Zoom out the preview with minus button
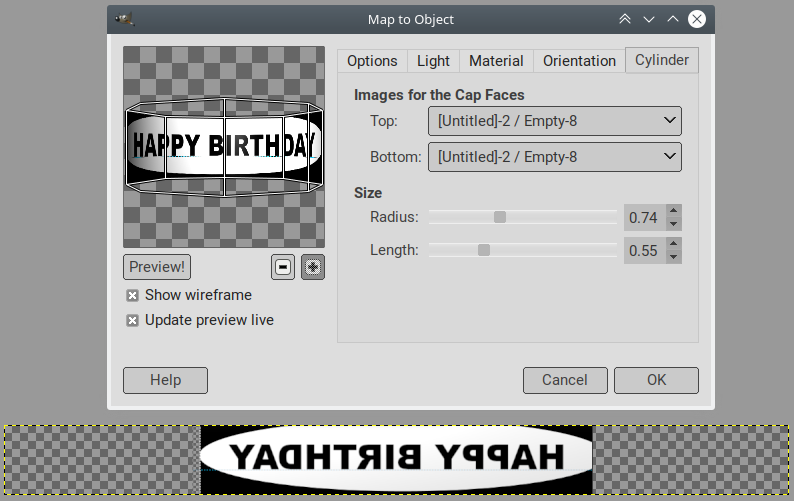Viewport: 794px width, 501px height. (x=283, y=267)
